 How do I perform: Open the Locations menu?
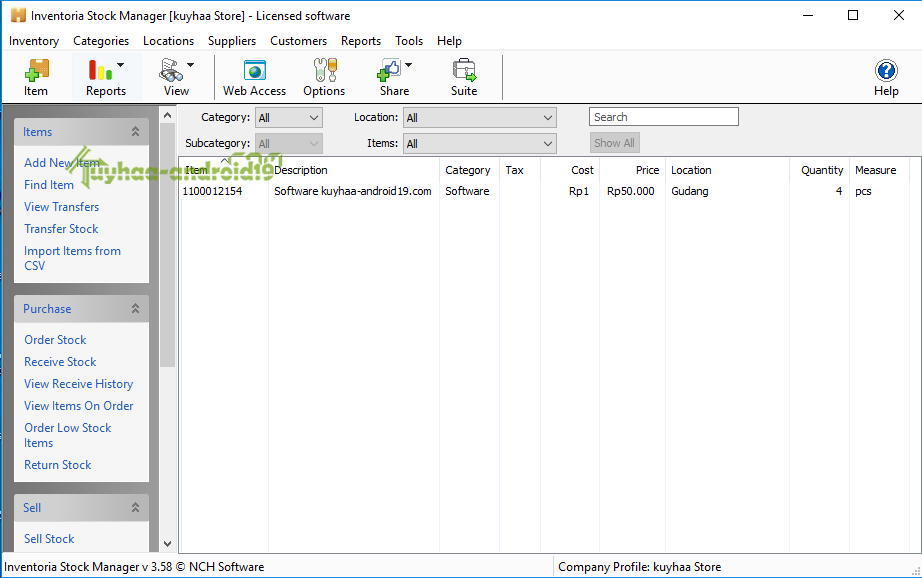coord(168,41)
